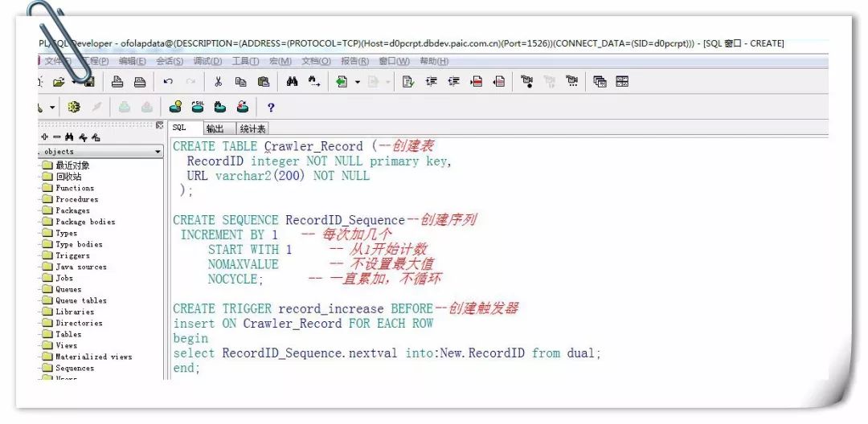Collapse the tree with the browser's minus icon
The image size is (868, 424).
click(x=56, y=137)
